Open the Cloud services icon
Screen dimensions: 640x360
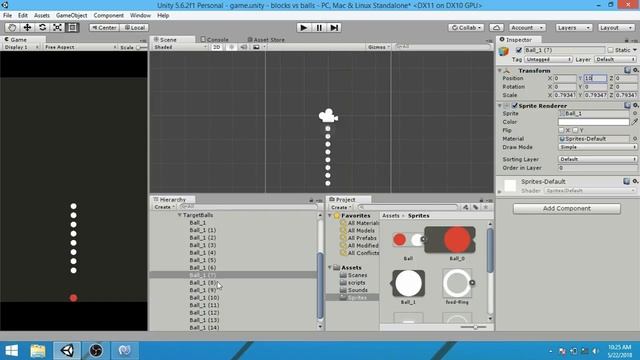pyautogui.click(x=496, y=27)
